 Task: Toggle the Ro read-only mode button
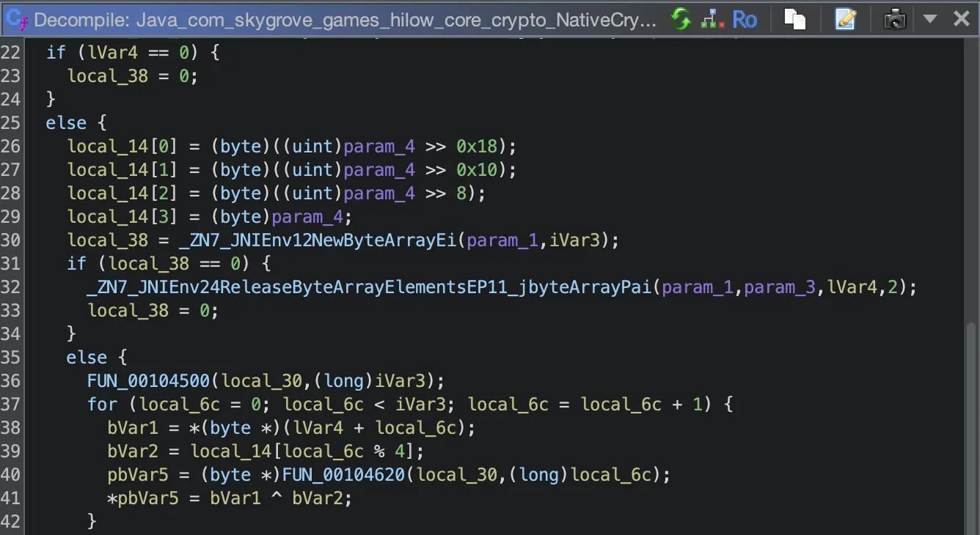[745, 19]
